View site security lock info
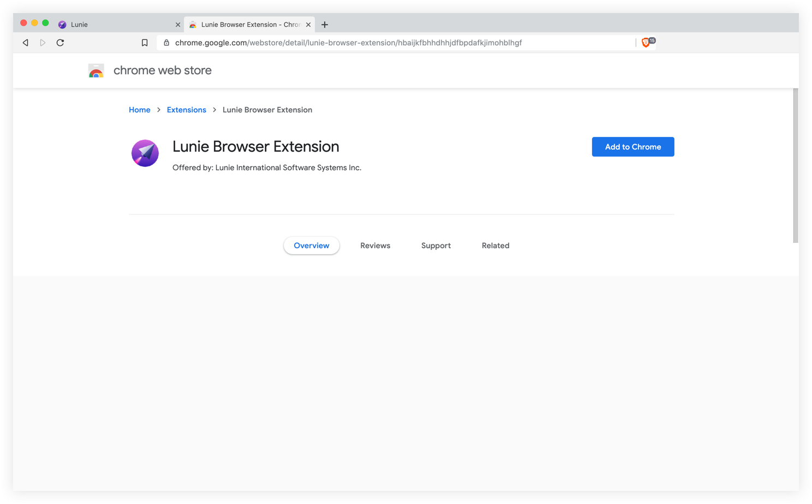 click(166, 43)
